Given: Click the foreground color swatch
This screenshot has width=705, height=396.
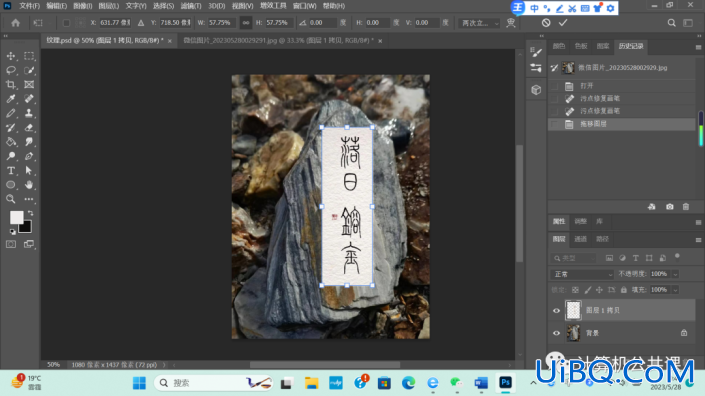Looking at the screenshot, I should click(x=17, y=218).
